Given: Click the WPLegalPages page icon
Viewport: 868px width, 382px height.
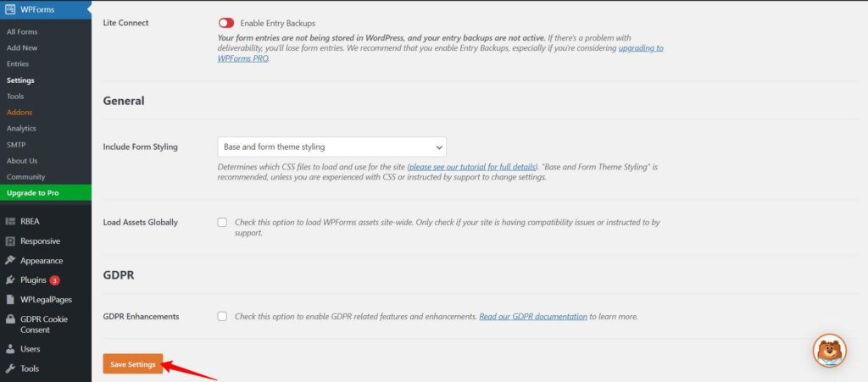Looking at the screenshot, I should pos(10,300).
